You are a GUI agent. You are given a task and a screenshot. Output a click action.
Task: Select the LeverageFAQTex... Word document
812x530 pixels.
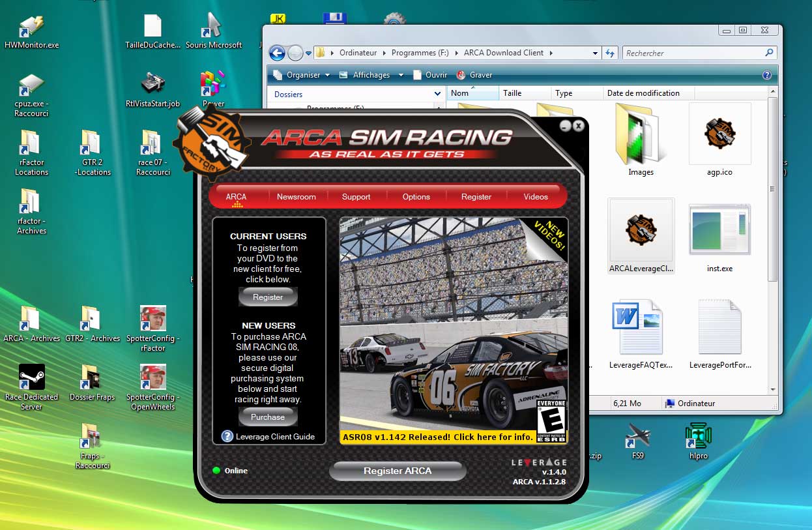pos(641,334)
